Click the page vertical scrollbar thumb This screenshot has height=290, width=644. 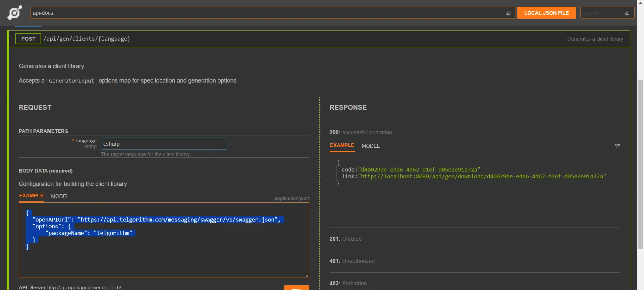(640, 164)
